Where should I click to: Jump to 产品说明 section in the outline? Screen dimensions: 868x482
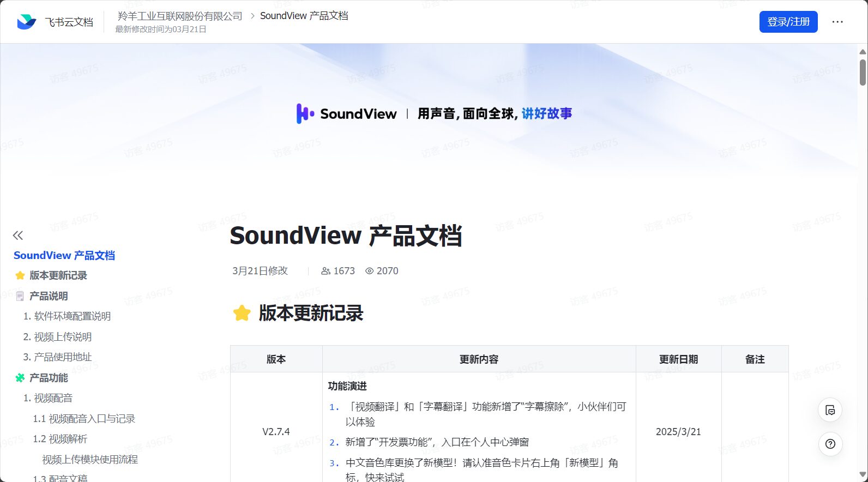pos(49,296)
